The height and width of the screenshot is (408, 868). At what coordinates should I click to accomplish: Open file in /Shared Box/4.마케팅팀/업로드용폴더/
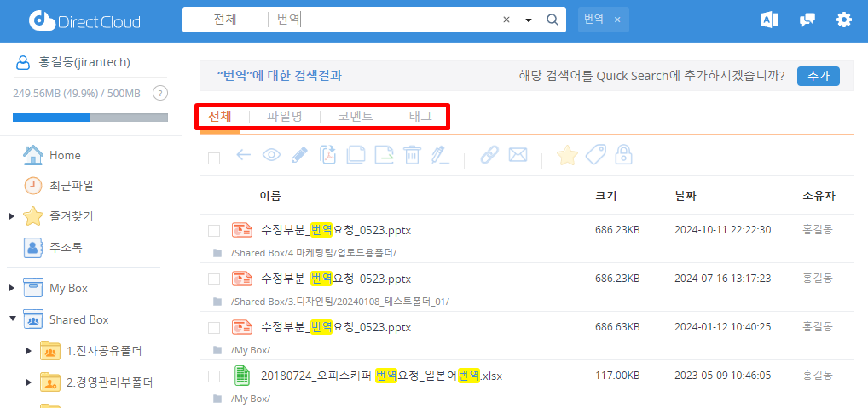[x=335, y=230]
